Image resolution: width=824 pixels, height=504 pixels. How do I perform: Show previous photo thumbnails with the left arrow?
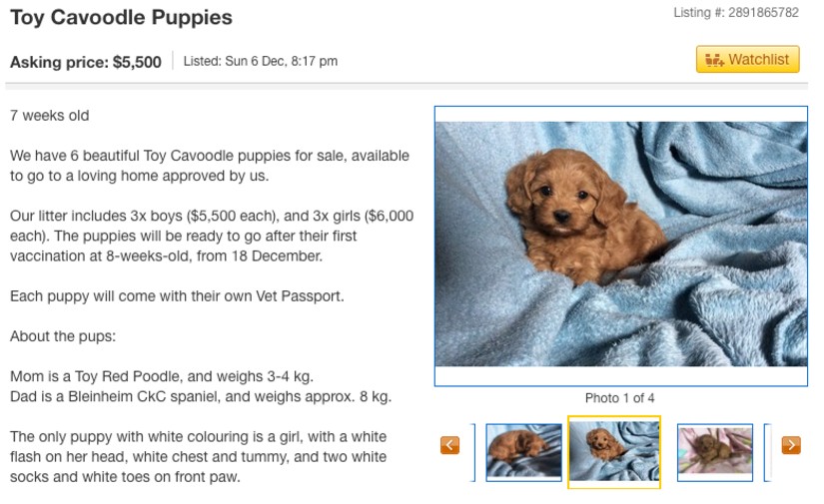coord(449,445)
